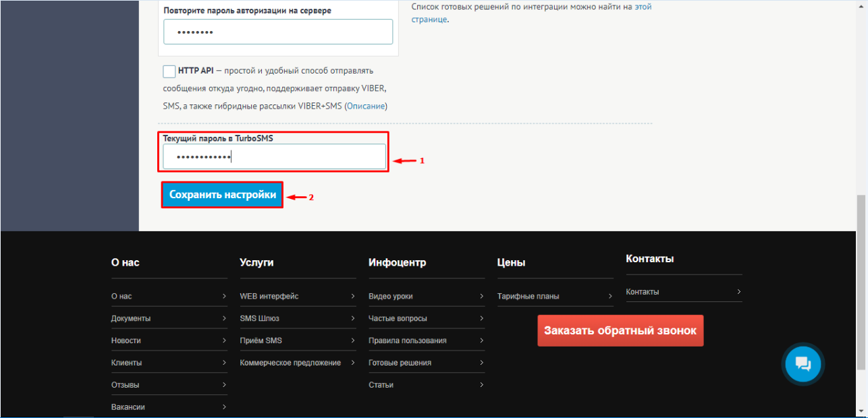Click the Цены footer heading

[x=511, y=262]
